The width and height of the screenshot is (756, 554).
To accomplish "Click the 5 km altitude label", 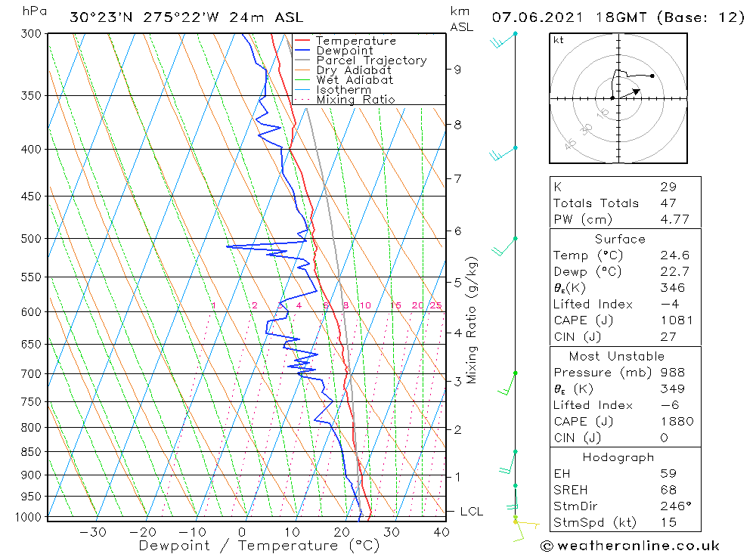I will (x=457, y=283).
